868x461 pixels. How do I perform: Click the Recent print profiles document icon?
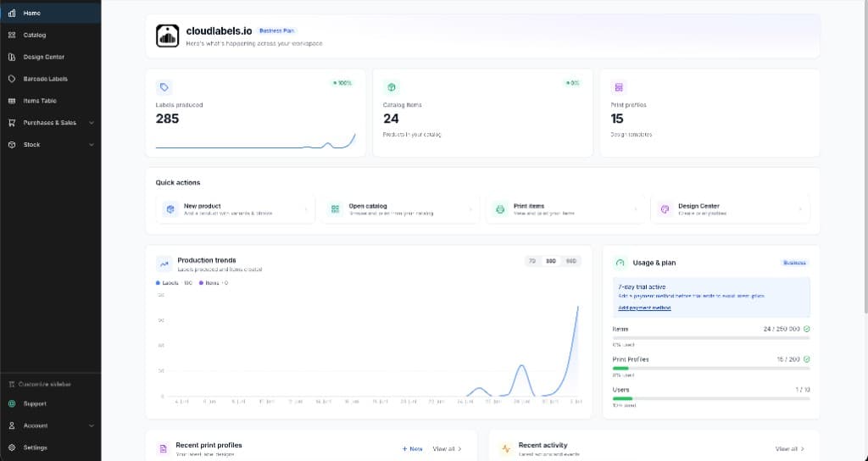click(x=163, y=449)
